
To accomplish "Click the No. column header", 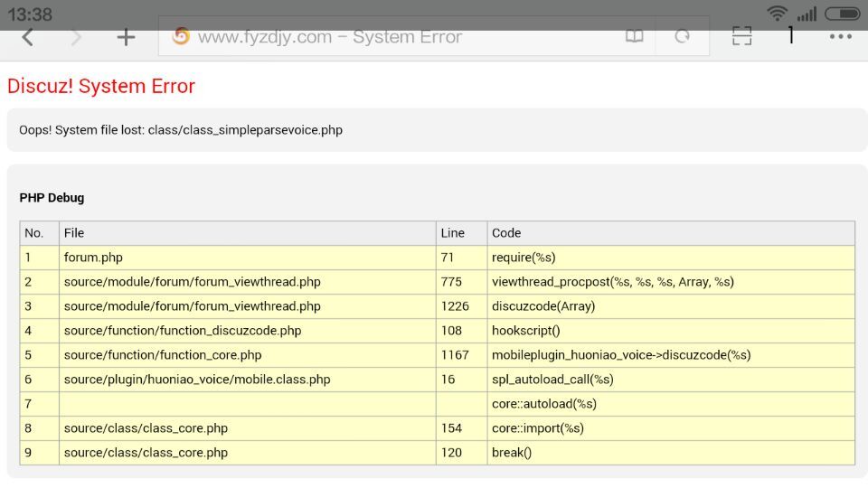I will tap(39, 233).
